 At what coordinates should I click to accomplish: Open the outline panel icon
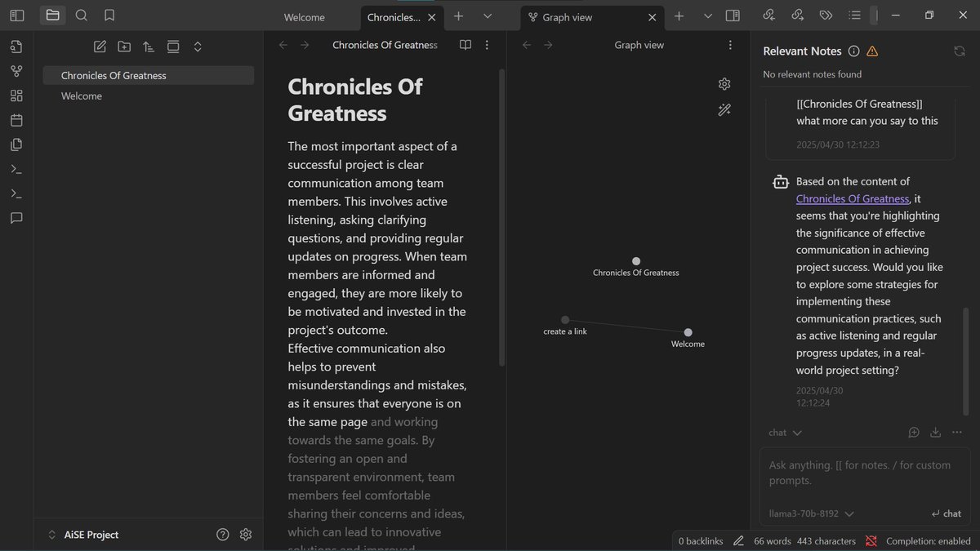coord(854,15)
